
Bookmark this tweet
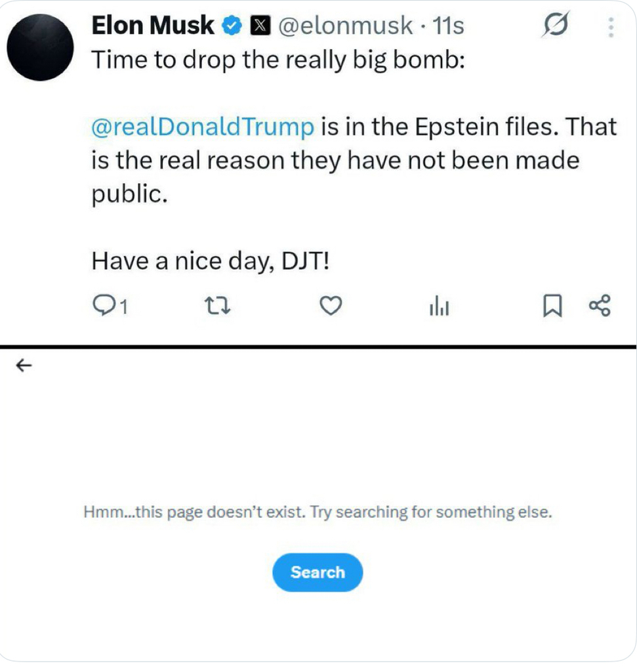click(552, 306)
